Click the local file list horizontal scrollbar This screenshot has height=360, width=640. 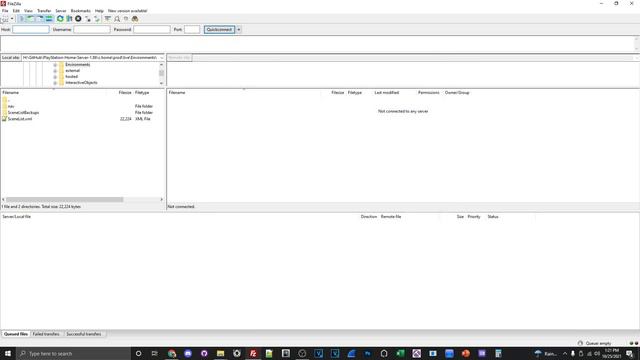64,200
